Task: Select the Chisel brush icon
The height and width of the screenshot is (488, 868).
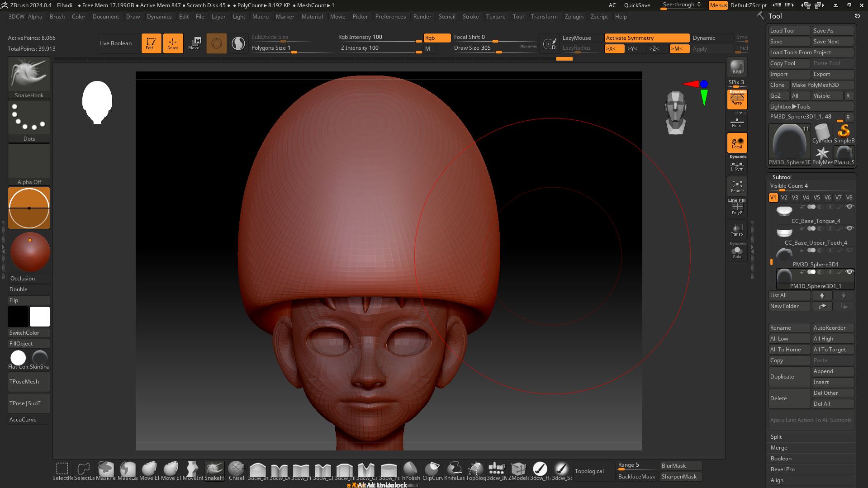Action: (236, 471)
